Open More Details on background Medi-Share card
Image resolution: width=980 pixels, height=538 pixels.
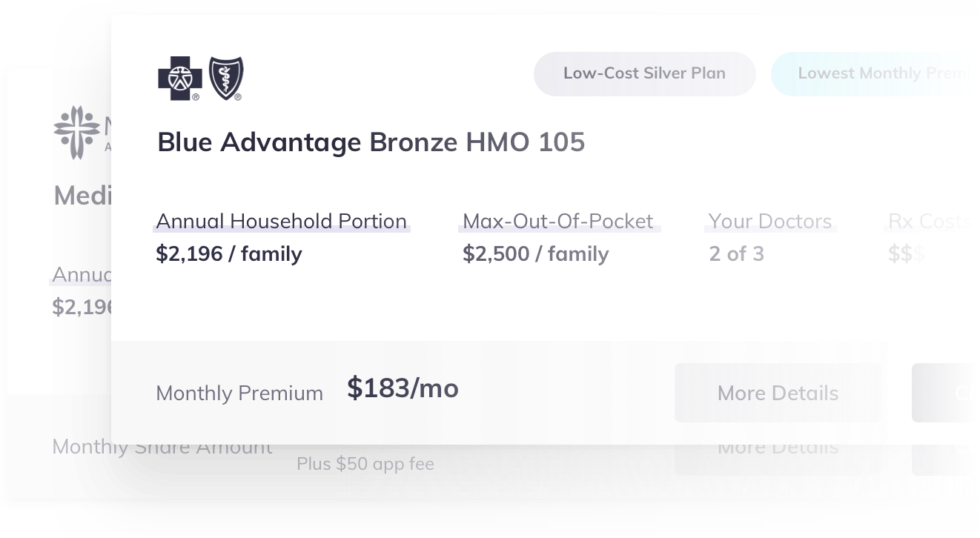pyautogui.click(x=778, y=448)
